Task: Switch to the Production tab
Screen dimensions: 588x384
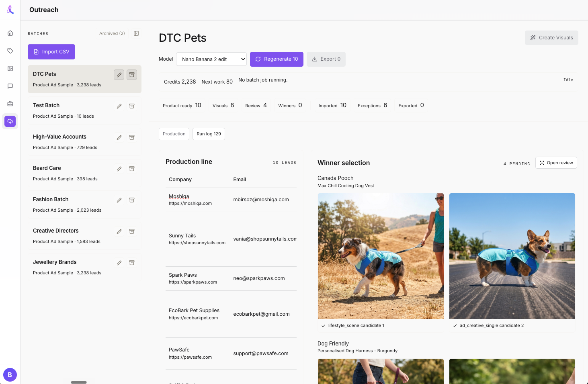Action: (174, 134)
